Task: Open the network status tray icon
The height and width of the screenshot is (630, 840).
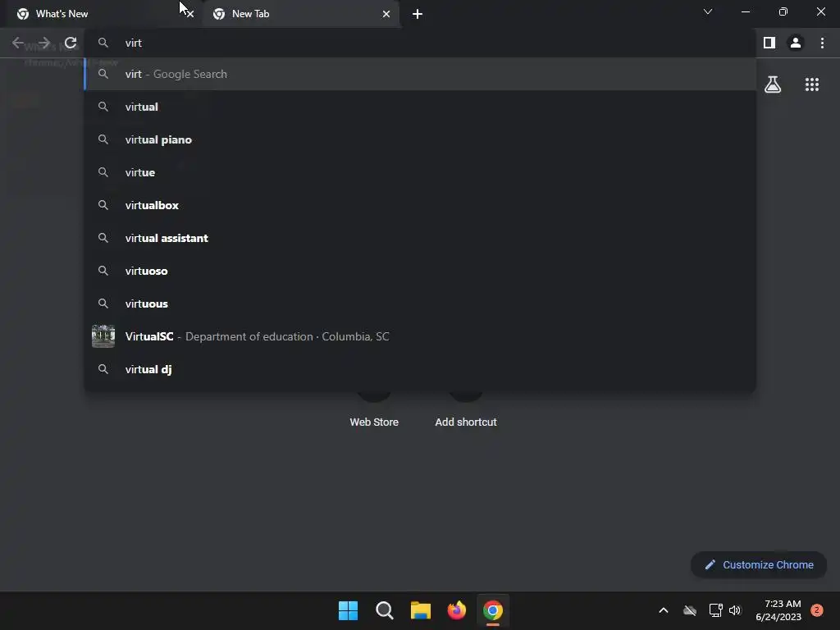Action: (x=715, y=610)
